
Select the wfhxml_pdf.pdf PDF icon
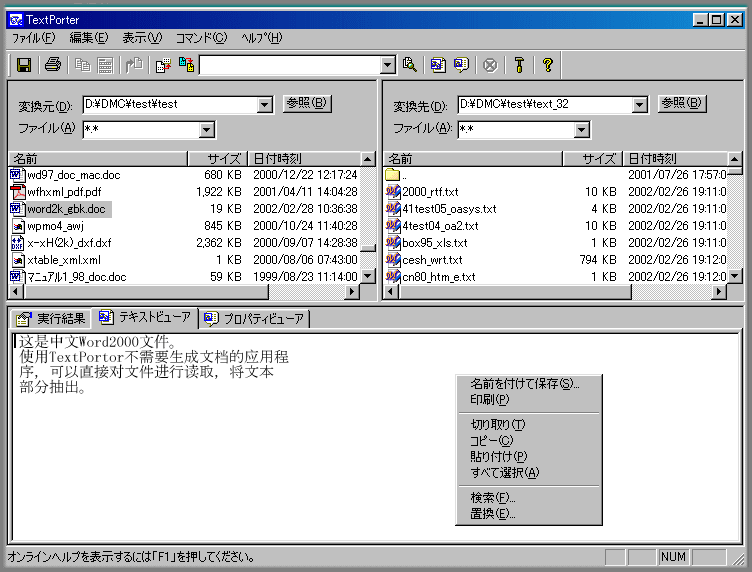point(17,192)
